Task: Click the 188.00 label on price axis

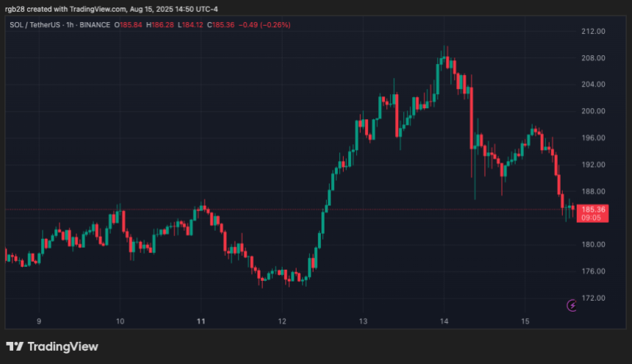Action: tap(592, 191)
